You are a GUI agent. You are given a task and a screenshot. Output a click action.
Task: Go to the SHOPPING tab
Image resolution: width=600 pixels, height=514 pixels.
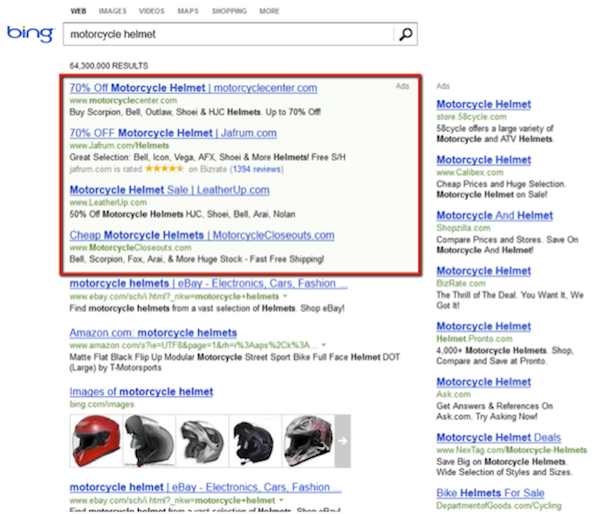pyautogui.click(x=229, y=11)
